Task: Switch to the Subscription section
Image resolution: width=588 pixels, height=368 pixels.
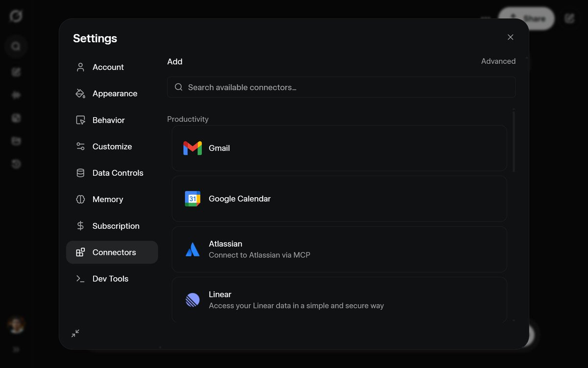Action: point(112,226)
